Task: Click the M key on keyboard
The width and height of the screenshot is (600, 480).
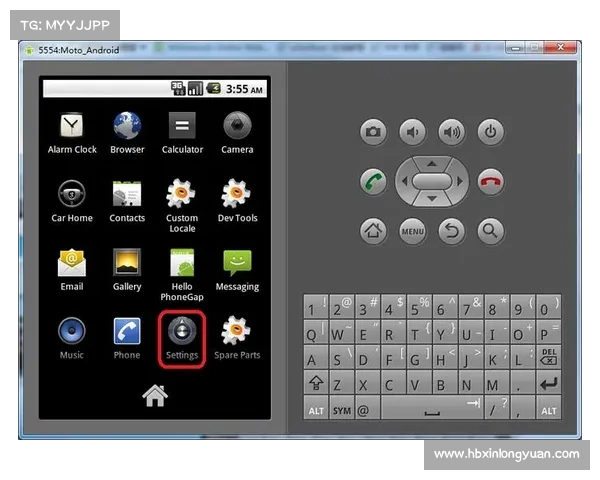Action: pyautogui.click(x=497, y=382)
